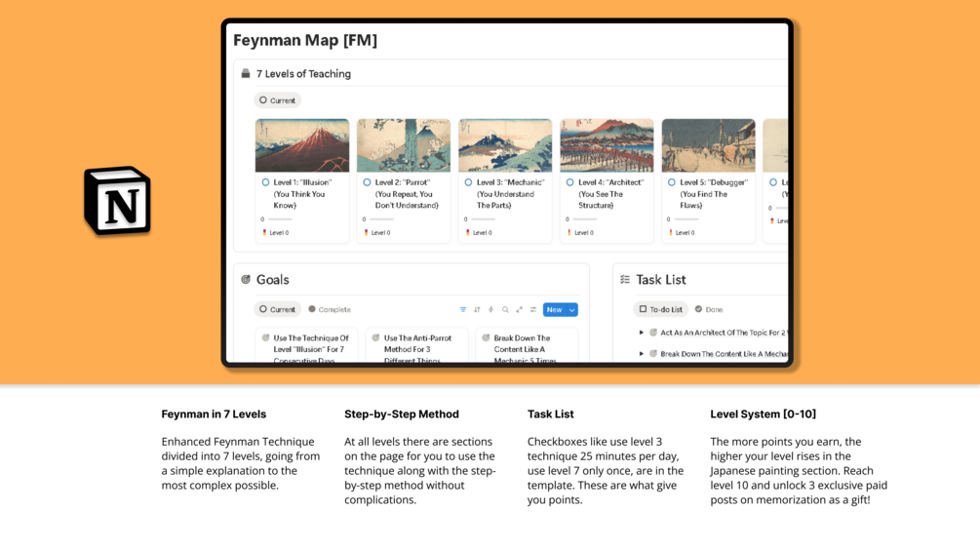Open Level 1: "Illusion" card title
The image size is (980, 551).
coord(302,194)
